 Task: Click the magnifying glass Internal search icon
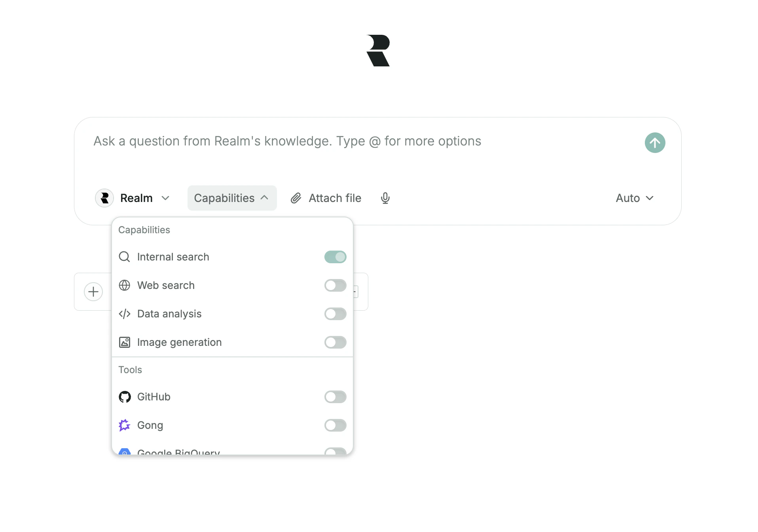tap(125, 257)
